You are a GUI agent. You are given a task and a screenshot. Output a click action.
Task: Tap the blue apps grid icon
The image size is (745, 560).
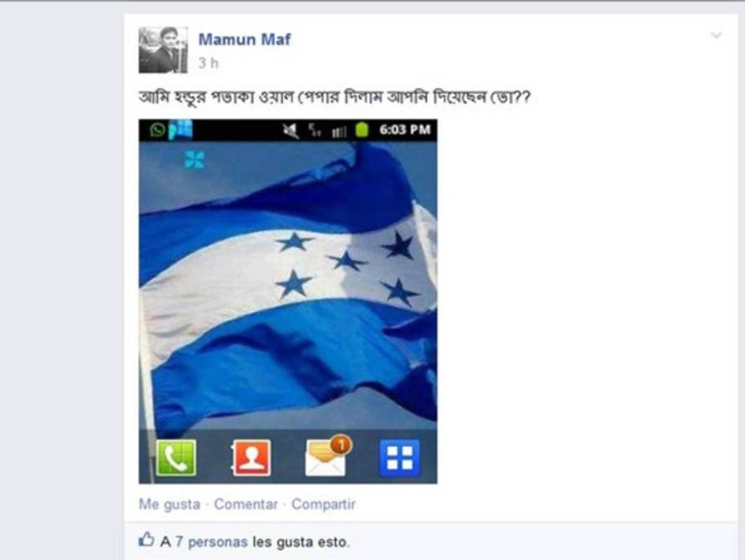400,458
